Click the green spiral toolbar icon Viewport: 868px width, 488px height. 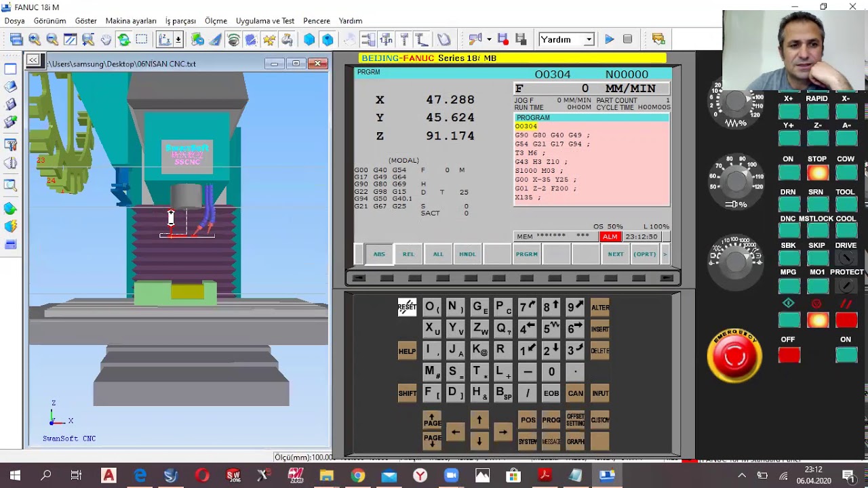tap(234, 39)
